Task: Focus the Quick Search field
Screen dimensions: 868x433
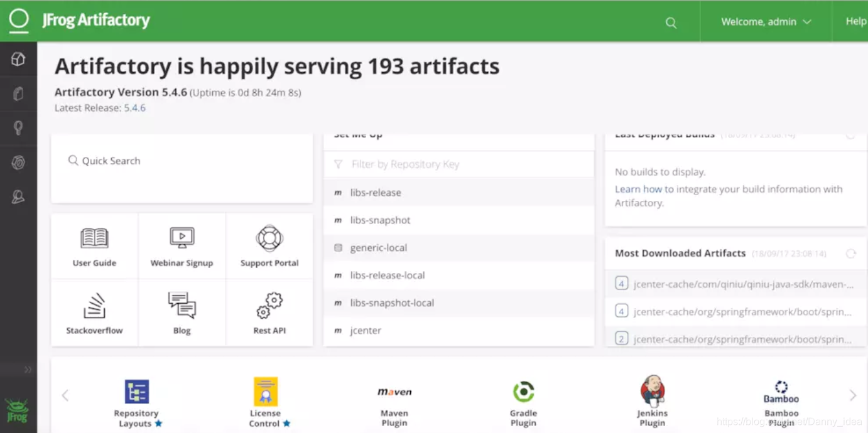Action: pyautogui.click(x=182, y=161)
